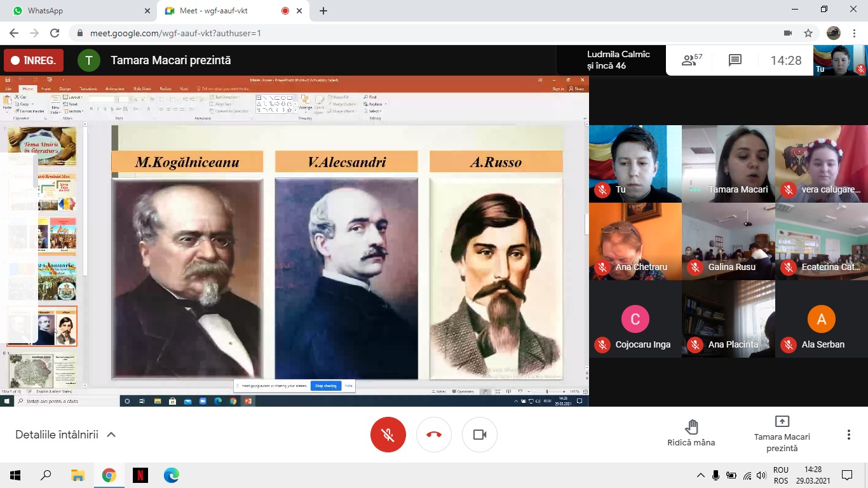868x488 pixels.
Task: Select Tamara Macari's video tile
Action: pos(728,163)
